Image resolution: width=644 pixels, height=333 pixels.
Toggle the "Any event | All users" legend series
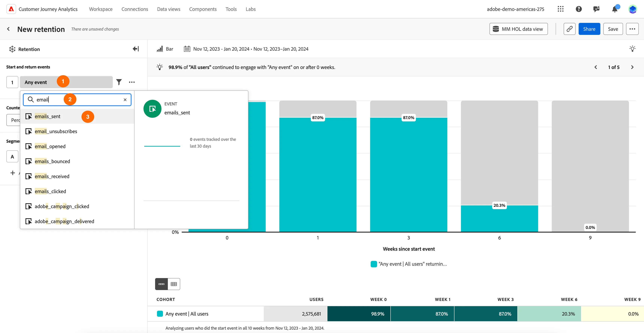pyautogui.click(x=409, y=264)
